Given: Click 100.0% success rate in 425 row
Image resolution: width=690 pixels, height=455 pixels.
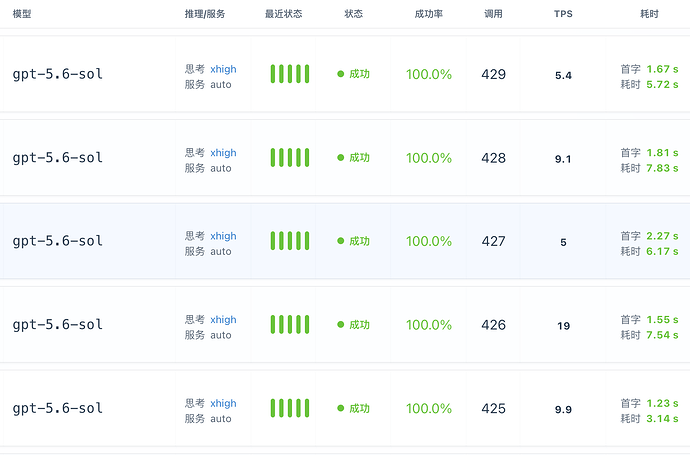Looking at the screenshot, I should 429,408.
